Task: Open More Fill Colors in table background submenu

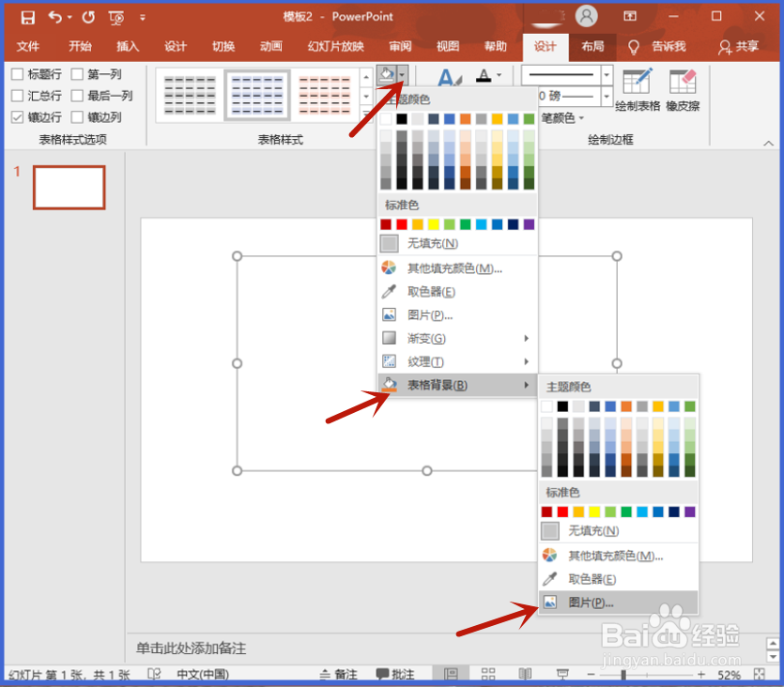Action: (619, 556)
